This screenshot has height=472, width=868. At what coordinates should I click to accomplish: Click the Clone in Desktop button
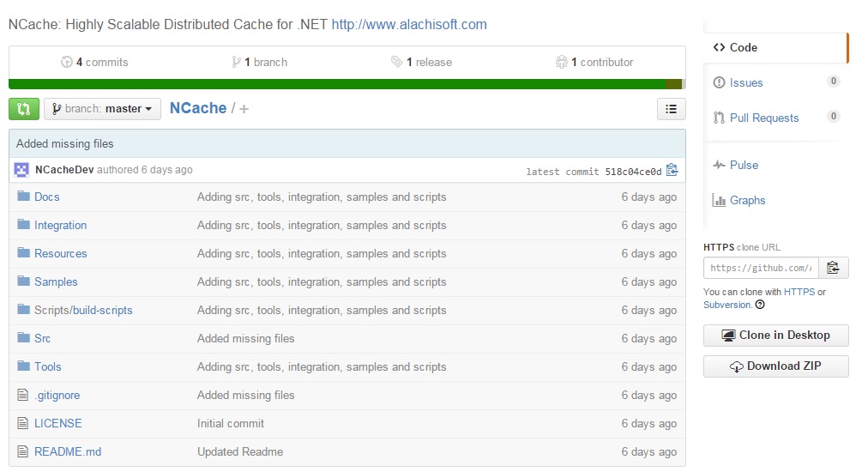(x=775, y=336)
